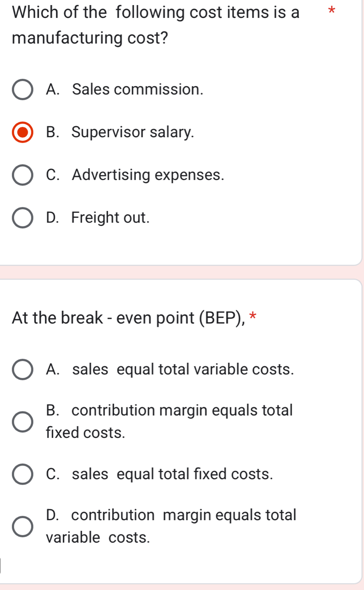Select the radio button for Sales commission
Screen dimensions: 364x590
tap(23, 90)
